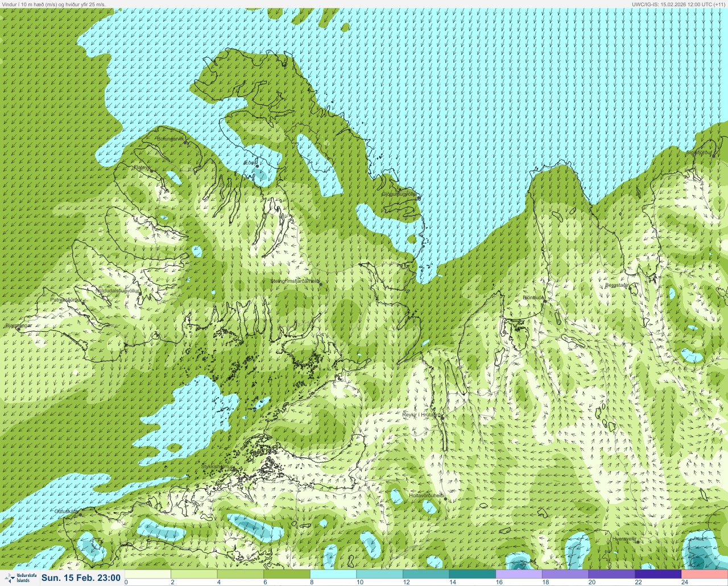Select the 4–6 m/s legend swatch
This screenshot has width=728, height=586.
[241, 574]
